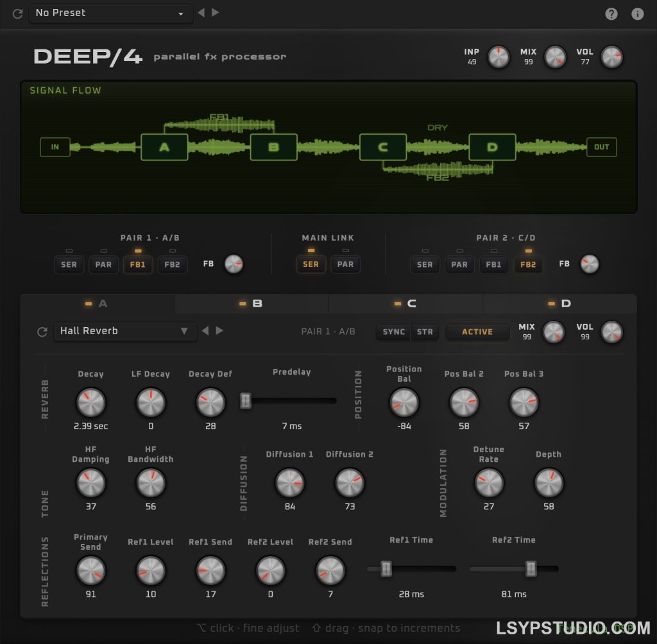Select module A block in the signal flow
Viewport: 657px width, 644px height.
164,147
